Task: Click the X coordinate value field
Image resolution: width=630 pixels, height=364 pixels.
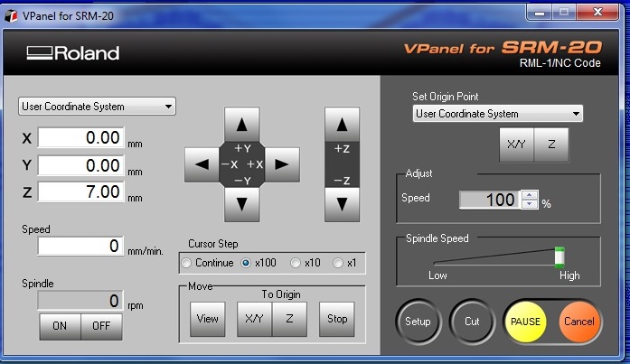Action: click(x=80, y=137)
